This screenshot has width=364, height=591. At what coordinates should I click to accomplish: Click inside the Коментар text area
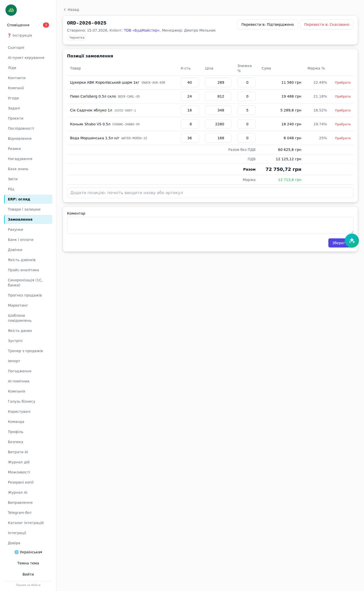pyautogui.click(x=210, y=225)
